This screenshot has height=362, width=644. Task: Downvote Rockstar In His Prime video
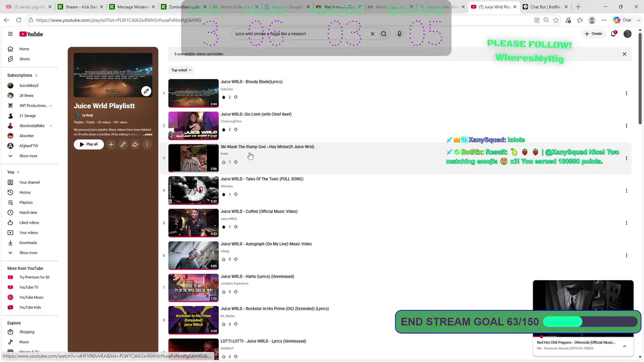coord(235,324)
